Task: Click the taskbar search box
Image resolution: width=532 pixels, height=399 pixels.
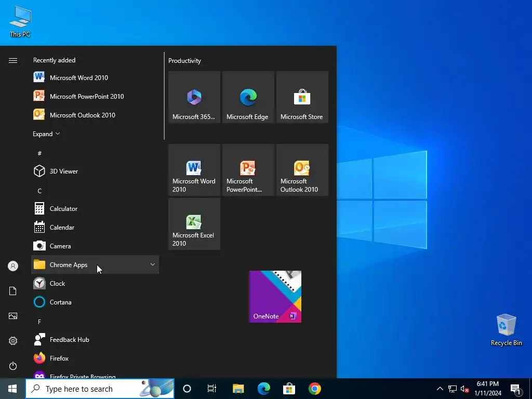Action: coord(100,389)
